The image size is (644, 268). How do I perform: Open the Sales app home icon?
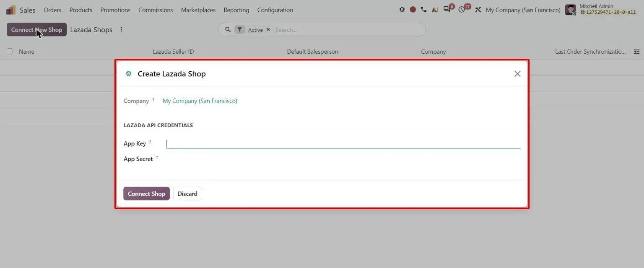[11, 10]
